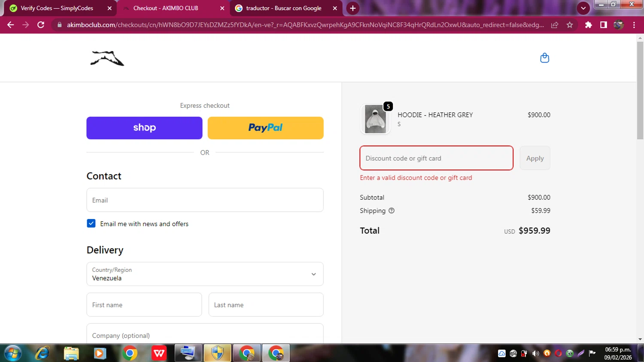Close the traductor Google tab
Screen dimensions: 644x362
click(335, 8)
